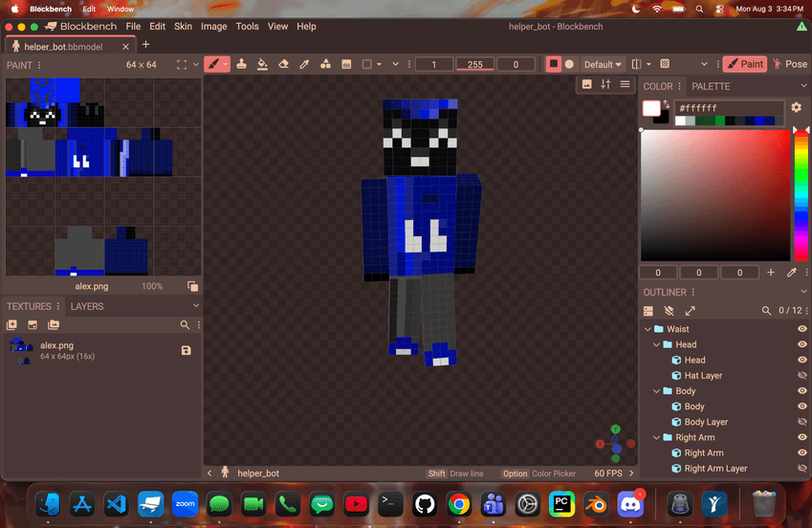Click the focus on selection icon in Paint panel
The height and width of the screenshot is (528, 812).
(x=182, y=65)
